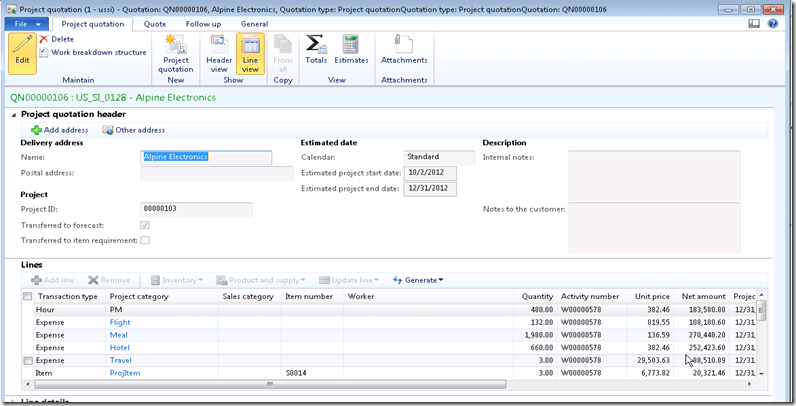The width and height of the screenshot is (796, 406).
Task: Click the Estimated project start date field
Action: (x=429, y=173)
